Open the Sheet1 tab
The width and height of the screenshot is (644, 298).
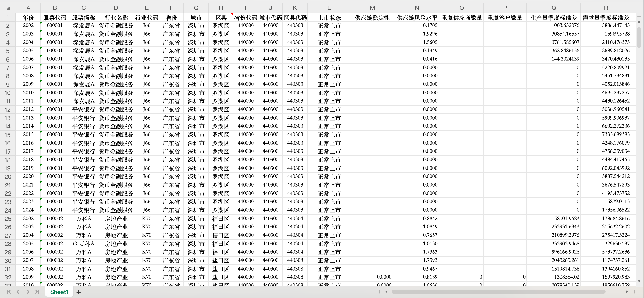pyautogui.click(x=59, y=292)
